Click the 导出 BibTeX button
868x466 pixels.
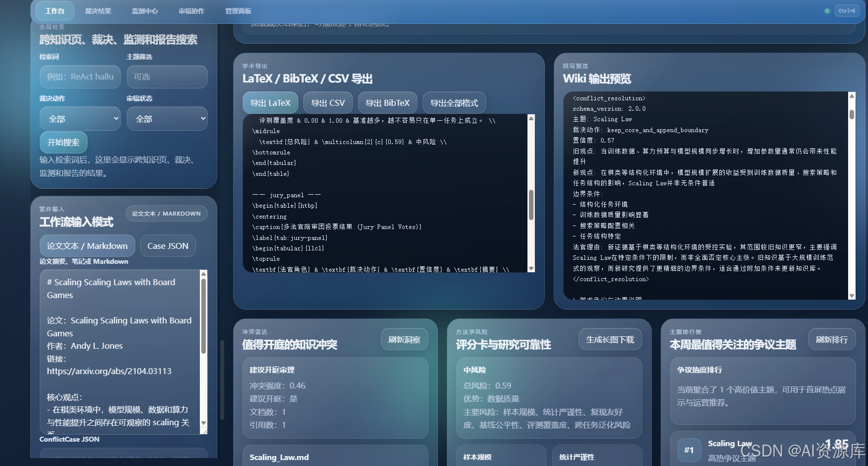388,103
